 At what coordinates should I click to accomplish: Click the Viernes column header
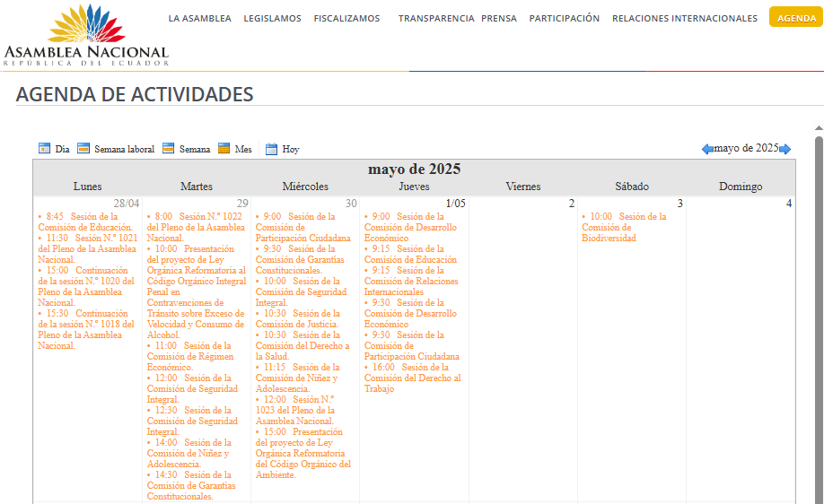[x=523, y=187]
